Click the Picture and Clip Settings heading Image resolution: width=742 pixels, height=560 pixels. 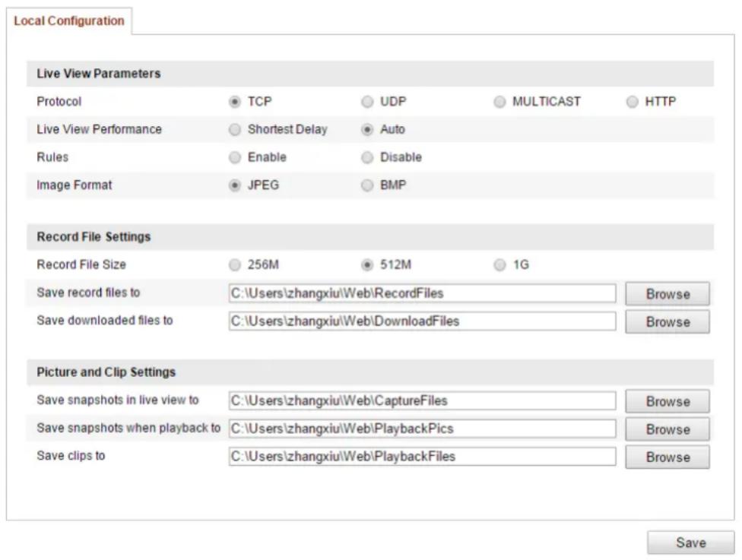click(x=106, y=372)
